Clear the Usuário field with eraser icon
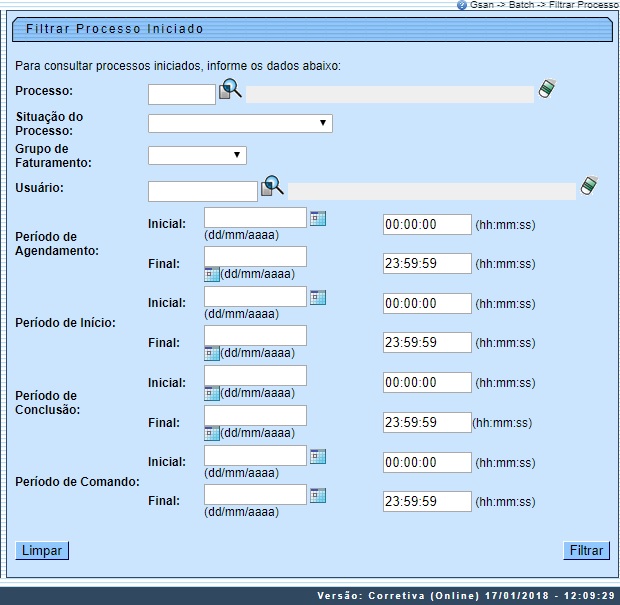 pos(589,185)
